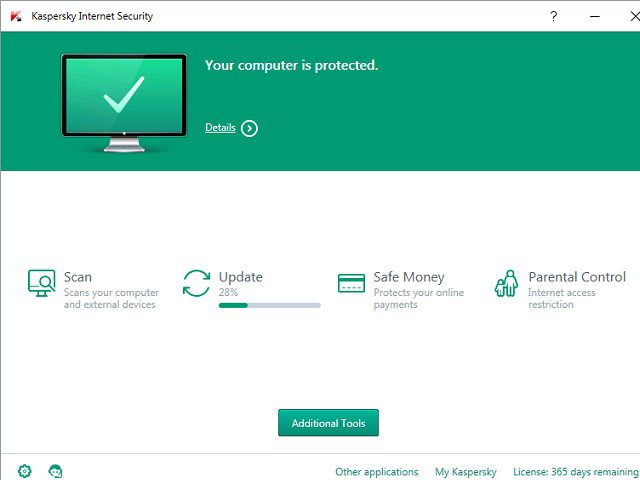The width and height of the screenshot is (640, 480).
Task: Click the Update progress bar
Action: (x=270, y=305)
